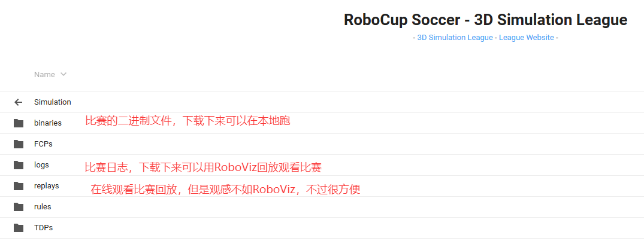Click the RoboCup Soccer page title
Image resolution: width=644 pixels, height=244 pixels.
tap(485, 20)
